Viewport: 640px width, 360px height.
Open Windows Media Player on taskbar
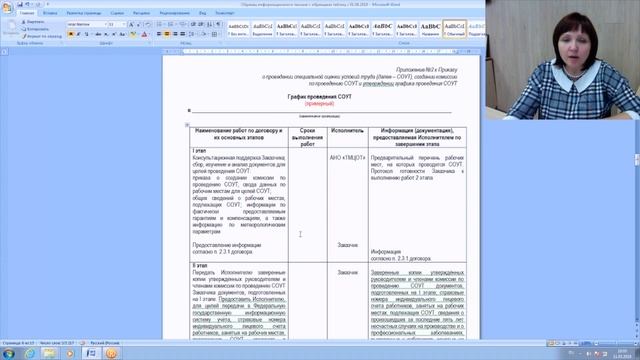pos(70,353)
